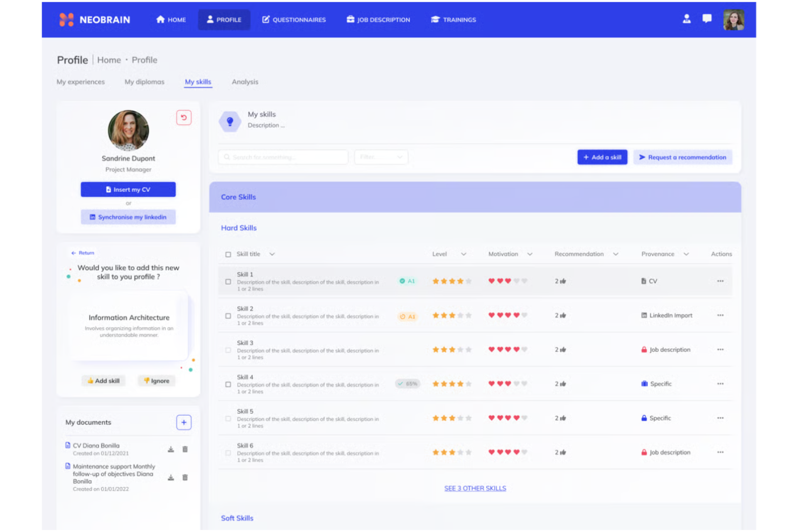The image size is (798, 532).
Task: Expand the Level column sort dropdown
Action: [x=463, y=253]
